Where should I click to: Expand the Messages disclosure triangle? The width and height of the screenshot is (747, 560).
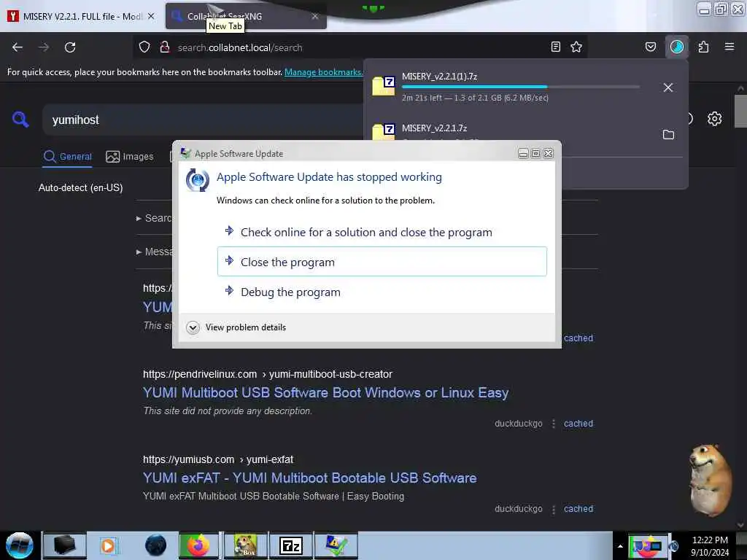click(139, 252)
